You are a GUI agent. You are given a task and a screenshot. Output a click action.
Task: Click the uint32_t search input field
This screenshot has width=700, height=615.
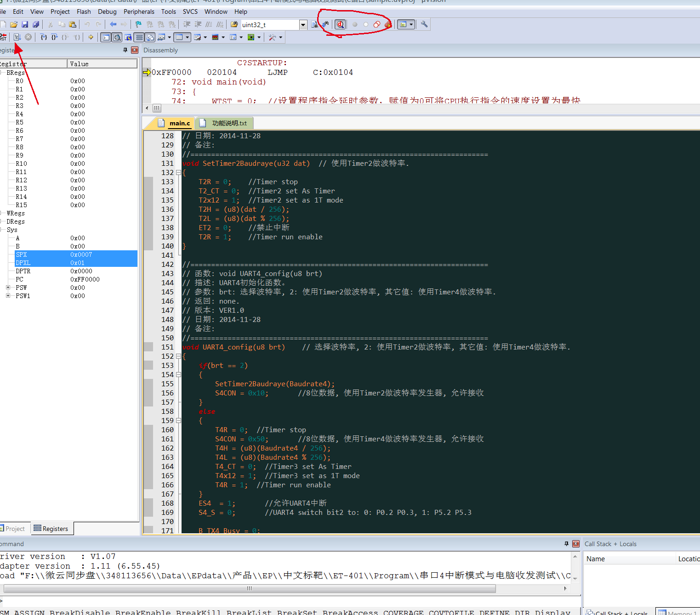270,25
